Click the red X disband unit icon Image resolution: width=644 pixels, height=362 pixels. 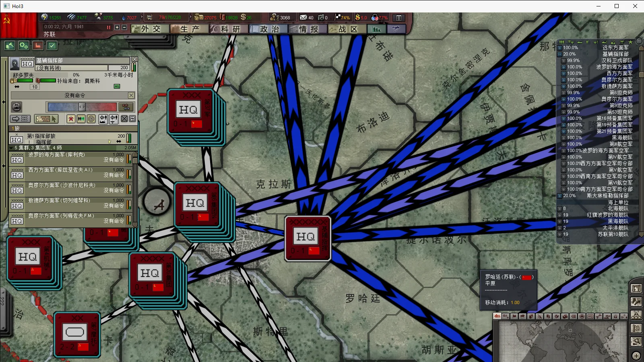click(71, 119)
